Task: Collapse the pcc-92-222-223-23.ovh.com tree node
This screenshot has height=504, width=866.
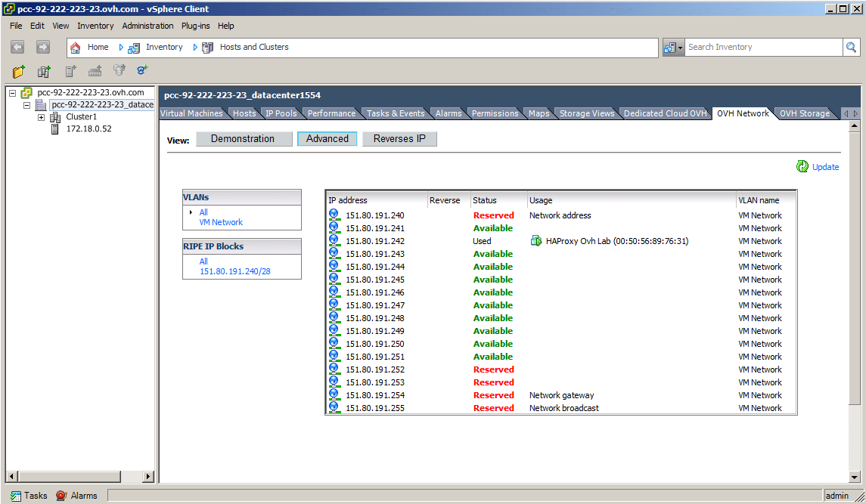Action: [x=12, y=93]
